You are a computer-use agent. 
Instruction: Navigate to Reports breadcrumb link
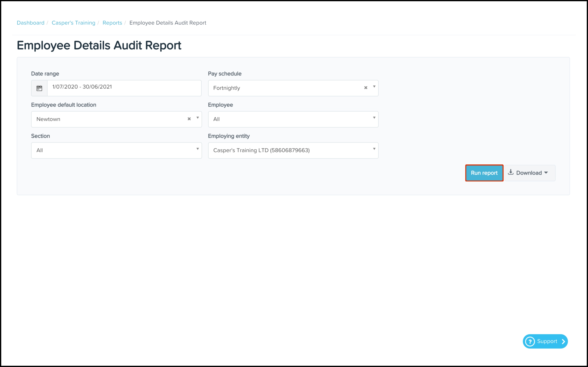(x=112, y=23)
